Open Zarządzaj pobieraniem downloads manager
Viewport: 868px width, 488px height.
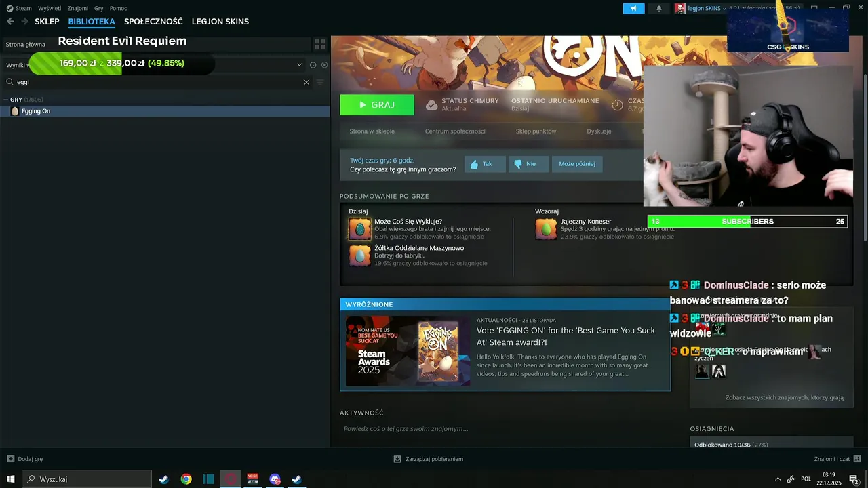429,459
